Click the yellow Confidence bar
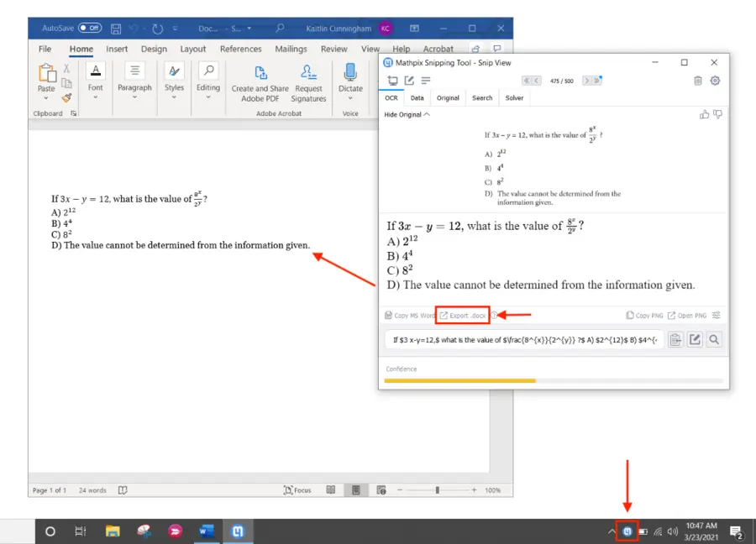This screenshot has width=756, height=544. 459,380
